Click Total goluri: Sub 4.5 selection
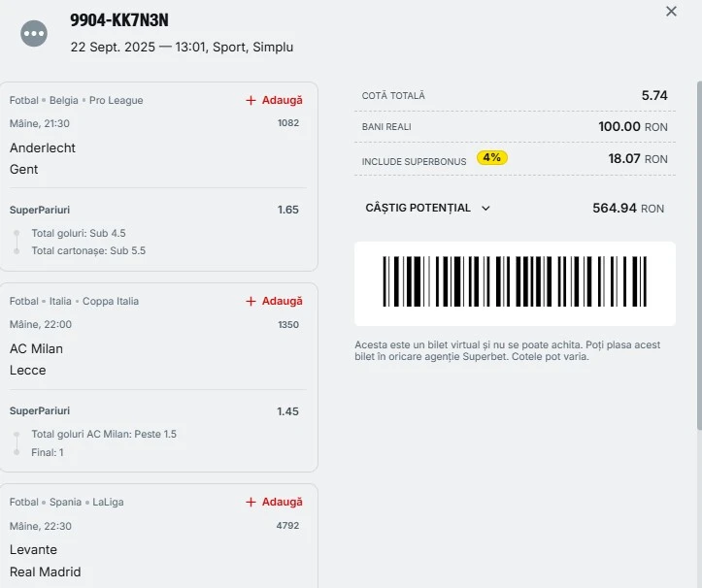 [x=79, y=233]
